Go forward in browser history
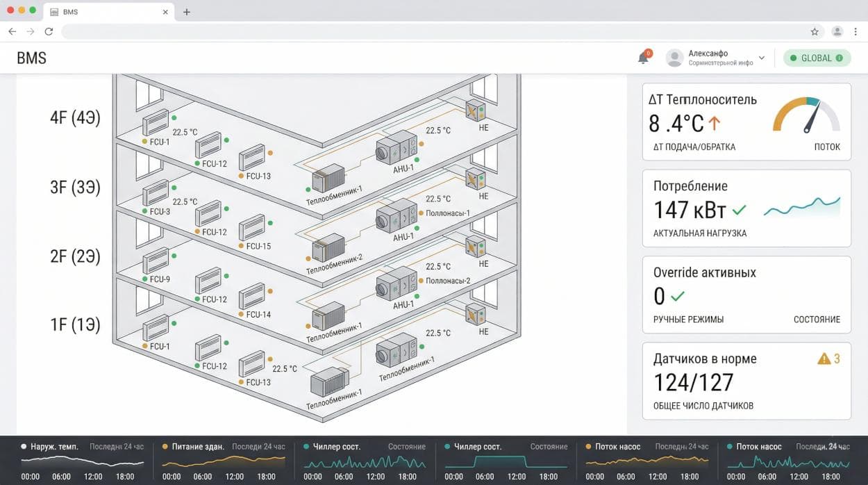Screen dimensions: 868x485 (31, 31)
